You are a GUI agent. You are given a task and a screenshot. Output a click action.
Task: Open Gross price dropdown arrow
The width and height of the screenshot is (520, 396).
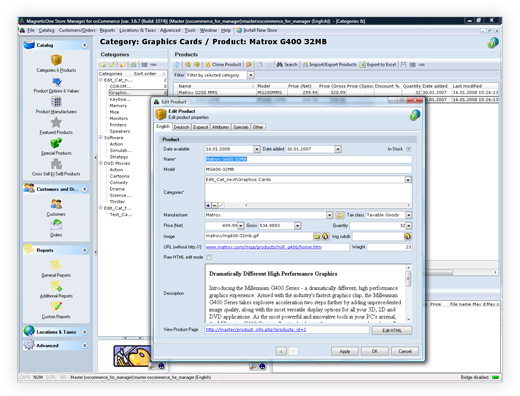[x=297, y=226]
